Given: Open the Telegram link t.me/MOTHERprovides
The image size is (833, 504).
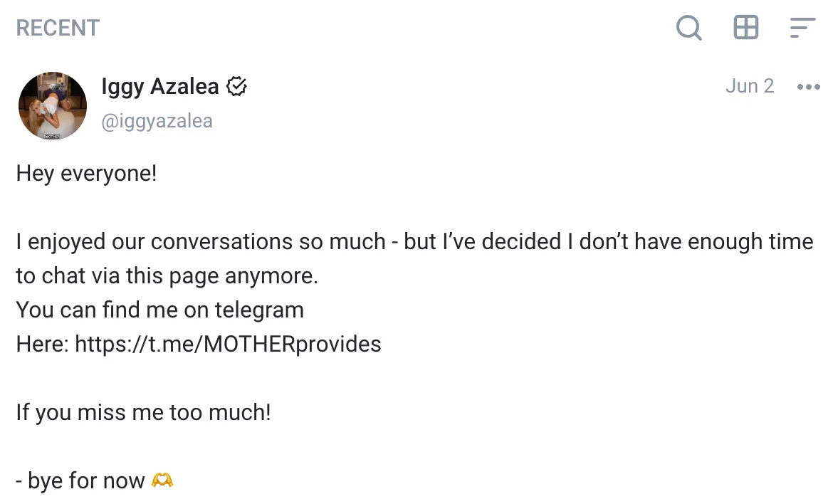Looking at the screenshot, I should (227, 344).
